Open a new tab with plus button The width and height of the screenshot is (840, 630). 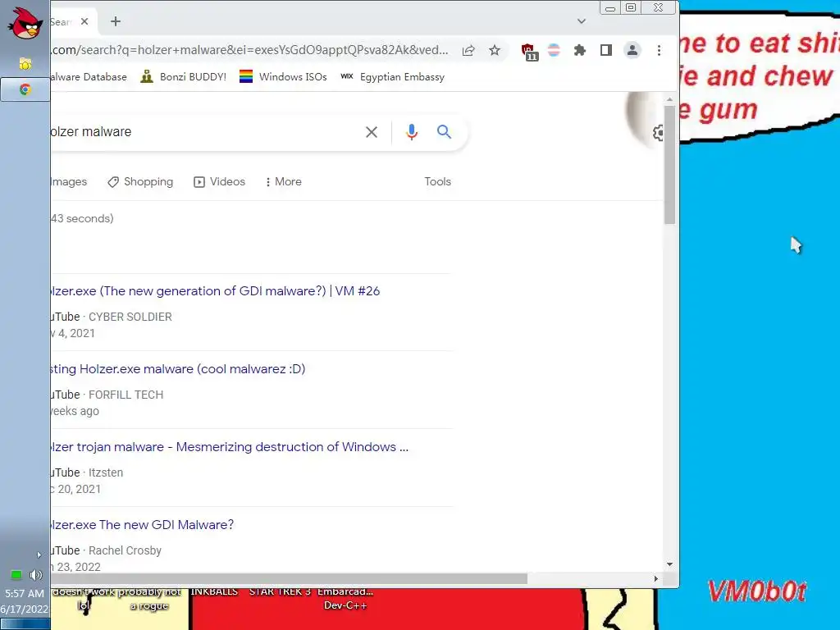point(115,21)
